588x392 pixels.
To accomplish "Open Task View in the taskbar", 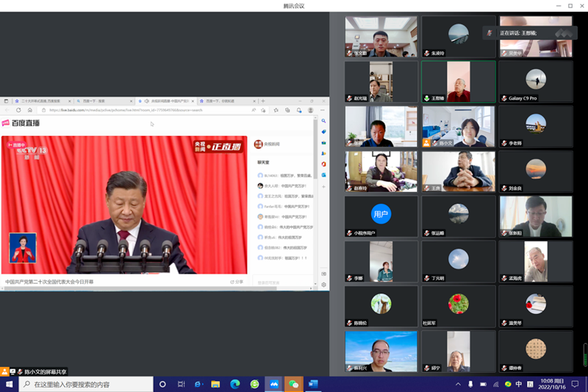I will (x=181, y=384).
